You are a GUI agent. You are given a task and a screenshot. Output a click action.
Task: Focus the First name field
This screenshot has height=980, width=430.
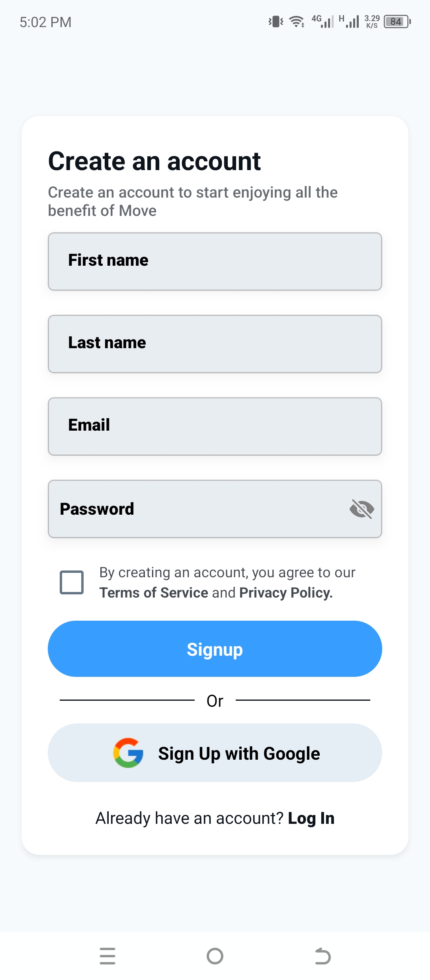coord(215,261)
